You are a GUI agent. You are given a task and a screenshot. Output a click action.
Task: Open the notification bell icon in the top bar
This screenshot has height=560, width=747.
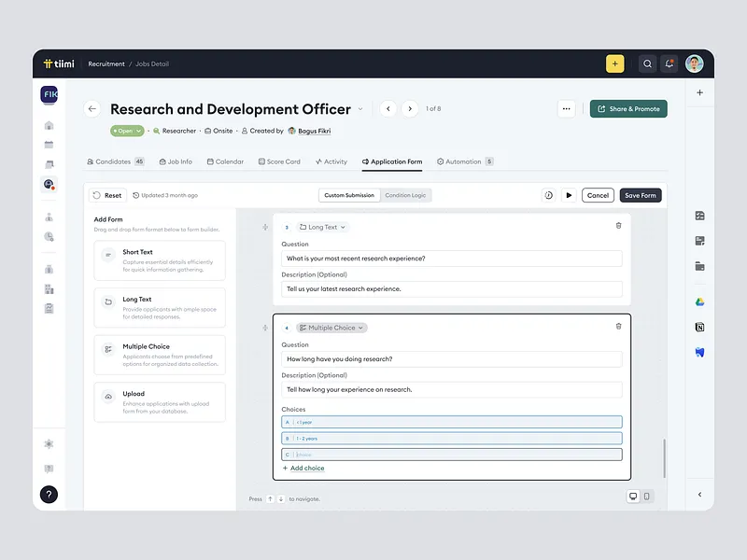[x=669, y=63]
